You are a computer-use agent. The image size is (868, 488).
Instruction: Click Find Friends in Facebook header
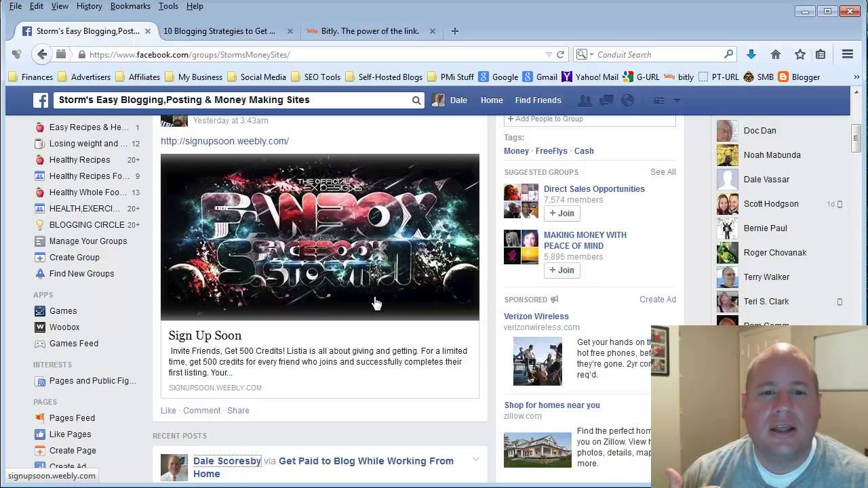click(x=538, y=100)
